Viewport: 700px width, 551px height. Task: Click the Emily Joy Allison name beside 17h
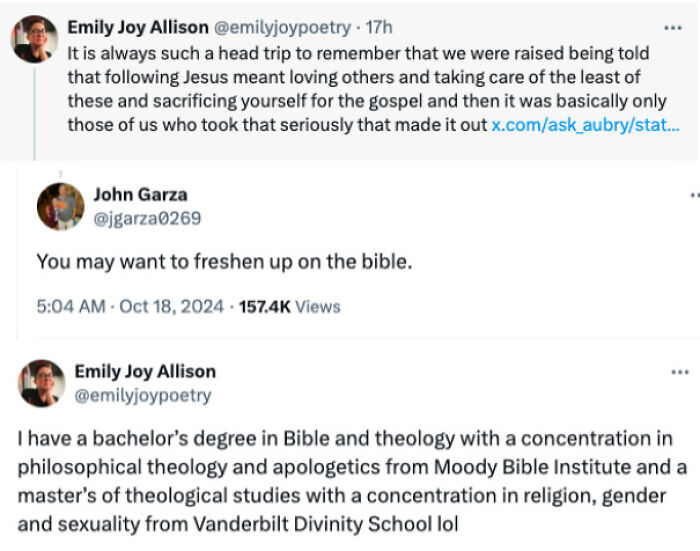point(137,28)
